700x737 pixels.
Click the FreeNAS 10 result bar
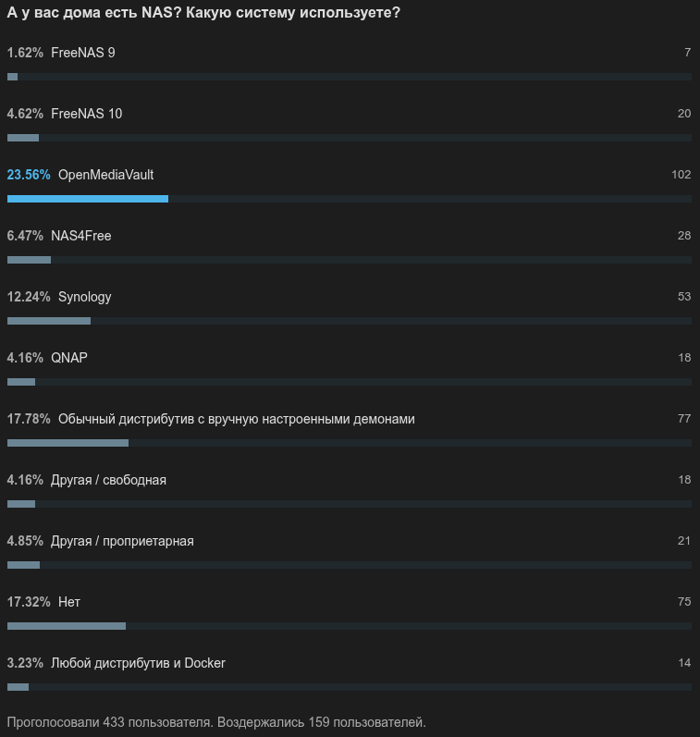tap(350, 138)
